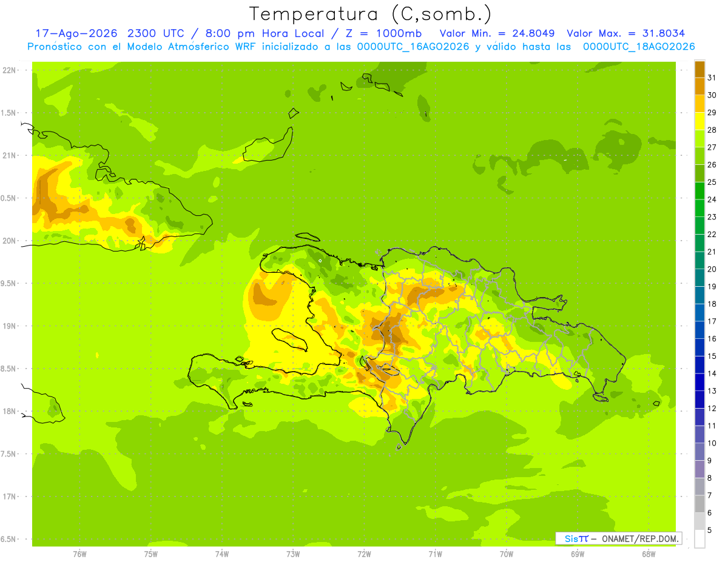Click the '19N' latitude label

coord(10,326)
